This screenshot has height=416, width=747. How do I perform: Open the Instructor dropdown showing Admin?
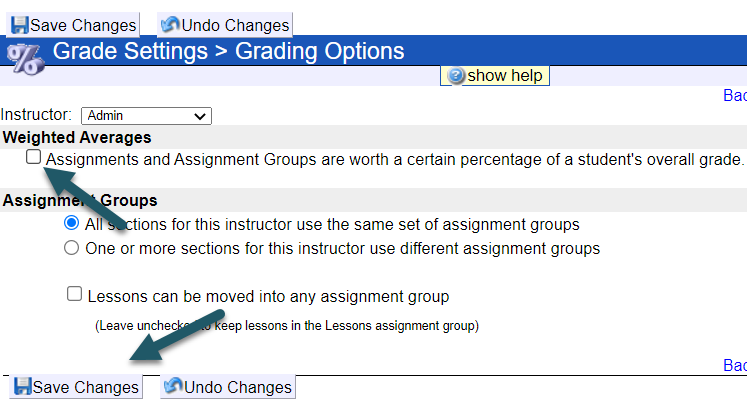[x=146, y=116]
